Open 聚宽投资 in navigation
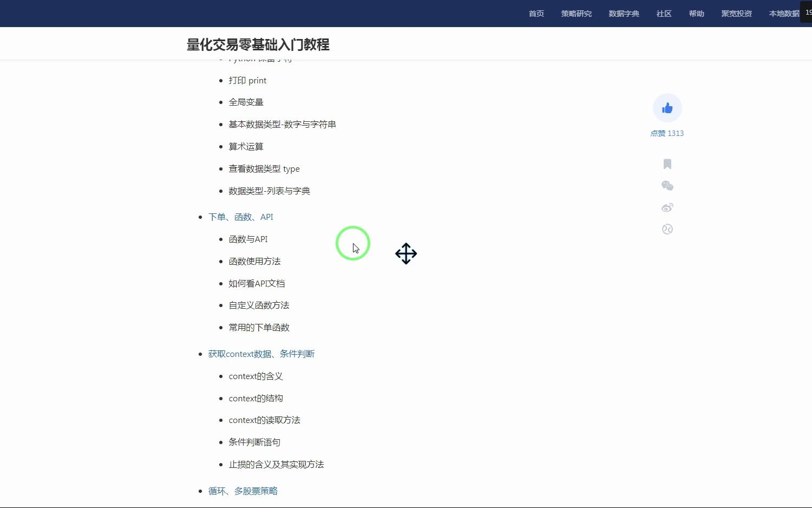The height and width of the screenshot is (508, 812). (737, 14)
